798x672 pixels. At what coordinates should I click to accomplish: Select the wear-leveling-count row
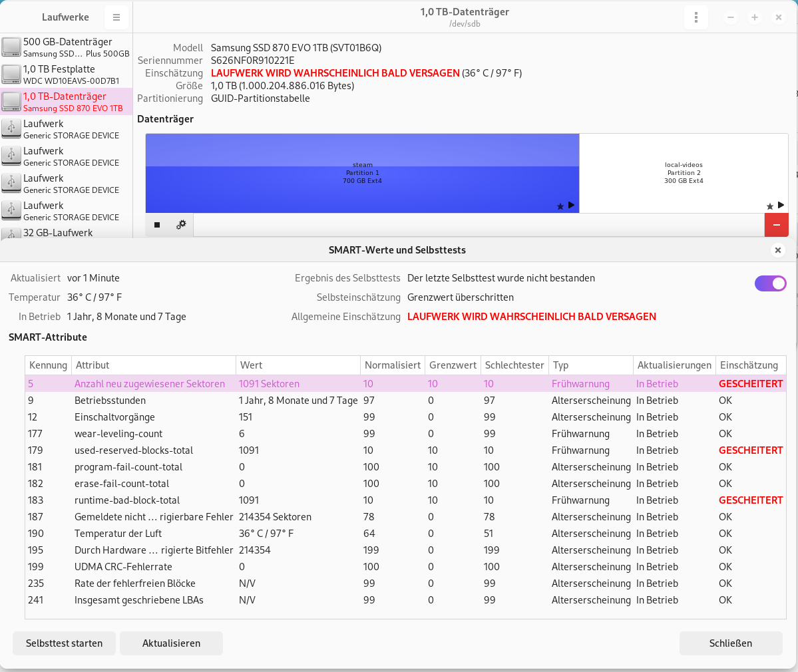pyautogui.click(x=405, y=433)
